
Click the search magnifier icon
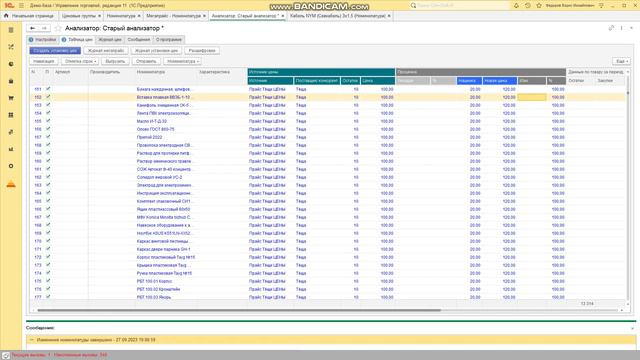tap(413, 5)
